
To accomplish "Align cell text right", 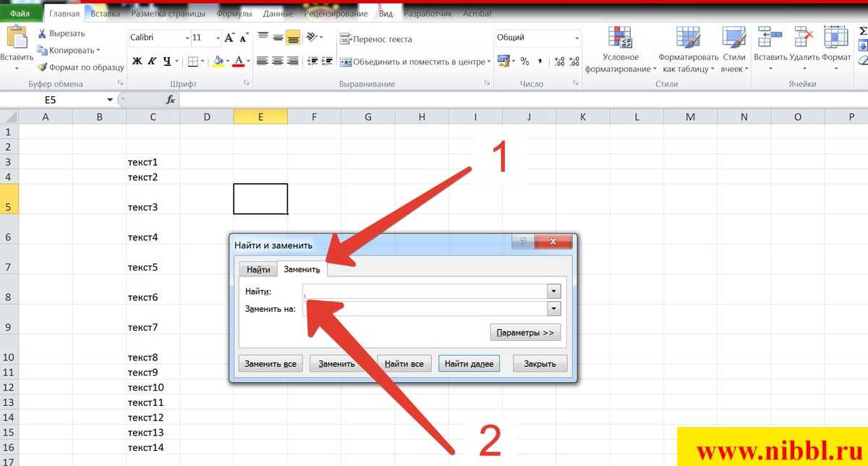I will (x=293, y=62).
